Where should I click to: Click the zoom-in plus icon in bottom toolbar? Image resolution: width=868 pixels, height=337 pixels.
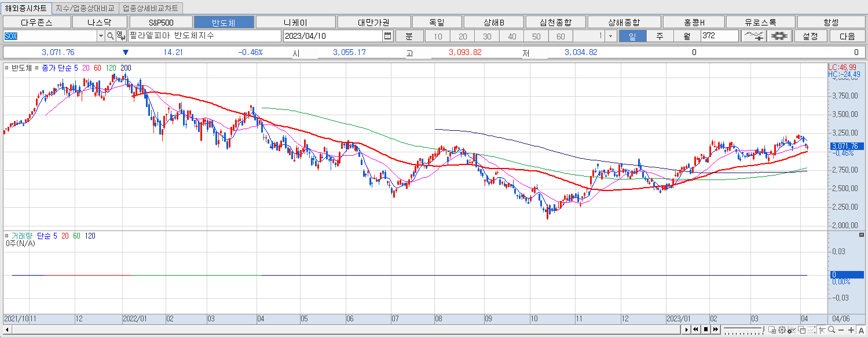click(851, 330)
